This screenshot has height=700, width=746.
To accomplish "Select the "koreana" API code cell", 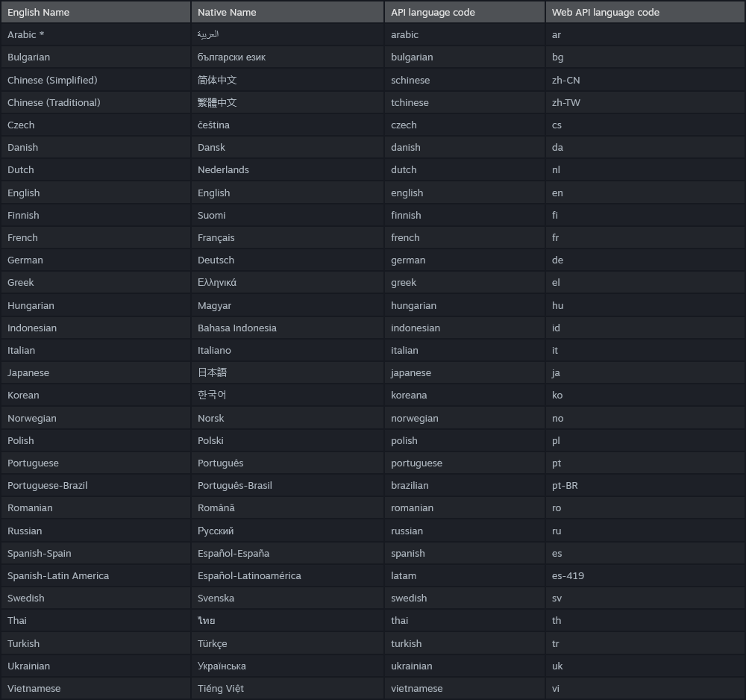I will click(x=464, y=395).
